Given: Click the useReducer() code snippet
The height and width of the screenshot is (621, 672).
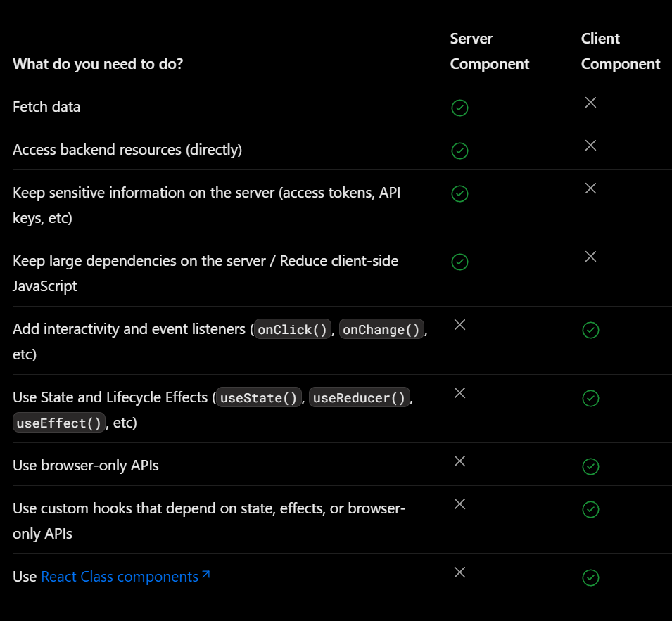Looking at the screenshot, I should point(359,398).
